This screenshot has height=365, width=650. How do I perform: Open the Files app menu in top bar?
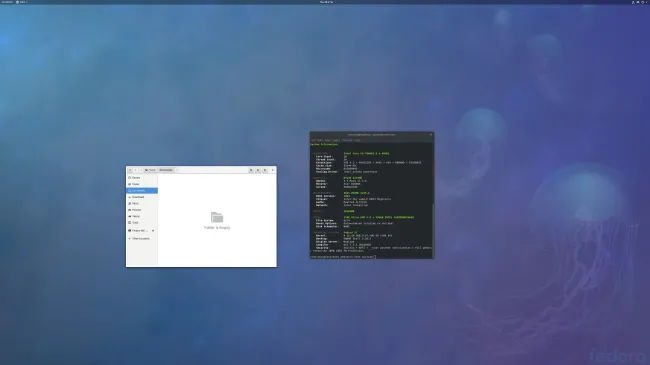click(22, 2)
